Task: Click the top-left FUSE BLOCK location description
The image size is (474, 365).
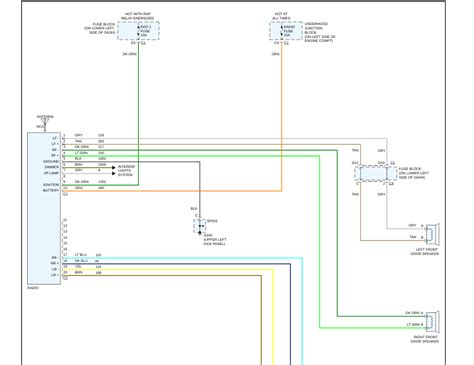Action: [100, 28]
